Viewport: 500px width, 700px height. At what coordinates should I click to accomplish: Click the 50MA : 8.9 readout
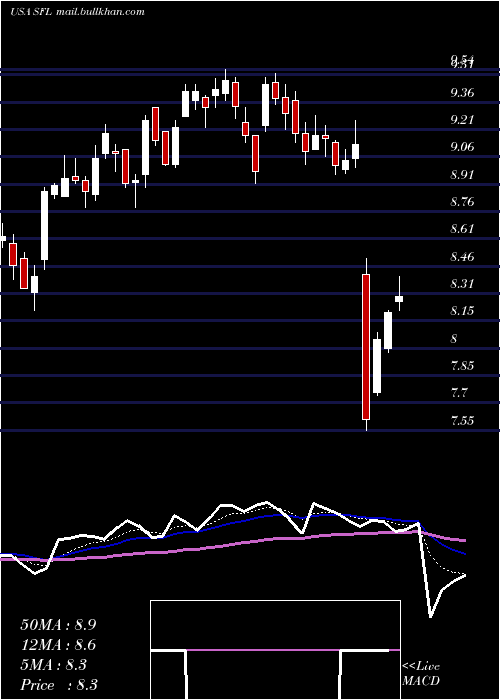[x=58, y=625]
